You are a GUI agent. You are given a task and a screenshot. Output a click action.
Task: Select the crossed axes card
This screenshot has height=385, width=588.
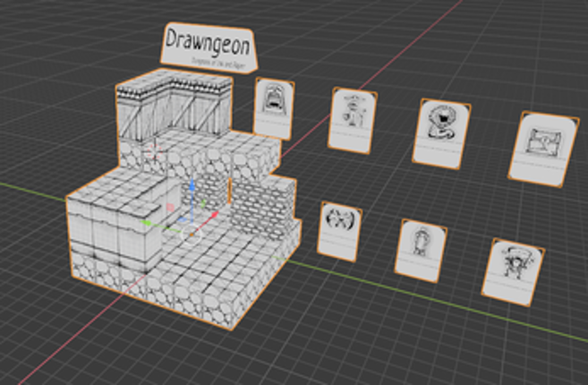click(340, 232)
